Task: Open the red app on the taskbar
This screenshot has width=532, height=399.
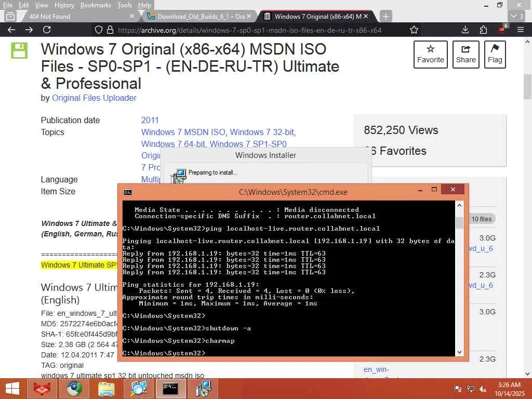Action: [x=41, y=389]
